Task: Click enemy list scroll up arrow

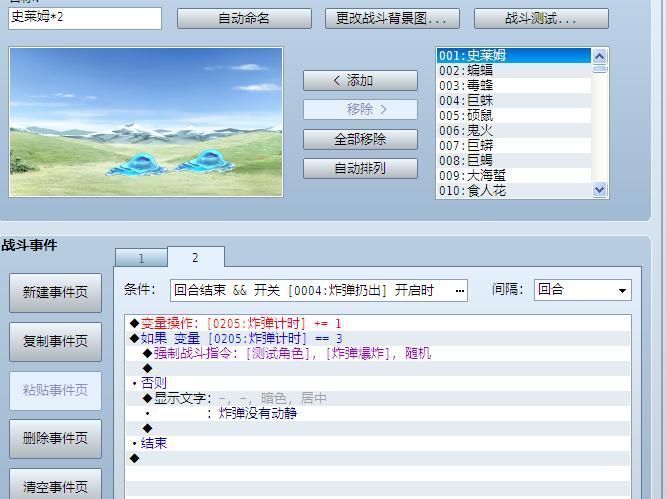Action: tap(600, 56)
